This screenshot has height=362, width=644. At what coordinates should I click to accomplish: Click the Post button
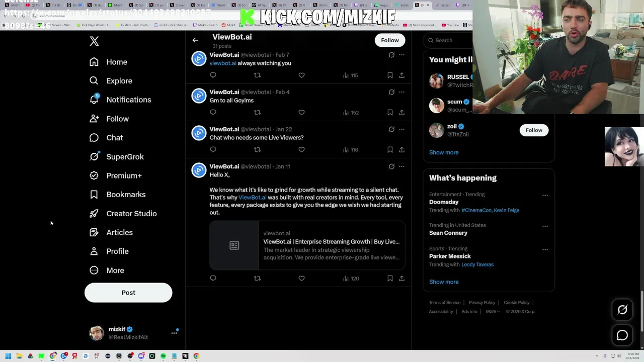[128, 293]
